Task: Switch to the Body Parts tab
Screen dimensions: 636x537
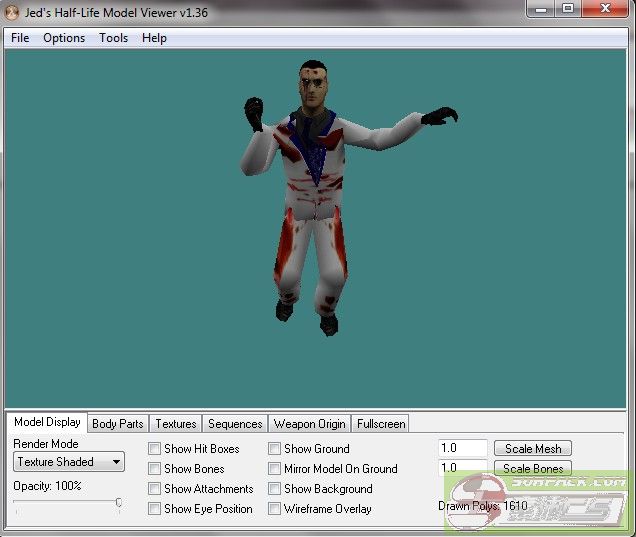Action: click(x=118, y=424)
